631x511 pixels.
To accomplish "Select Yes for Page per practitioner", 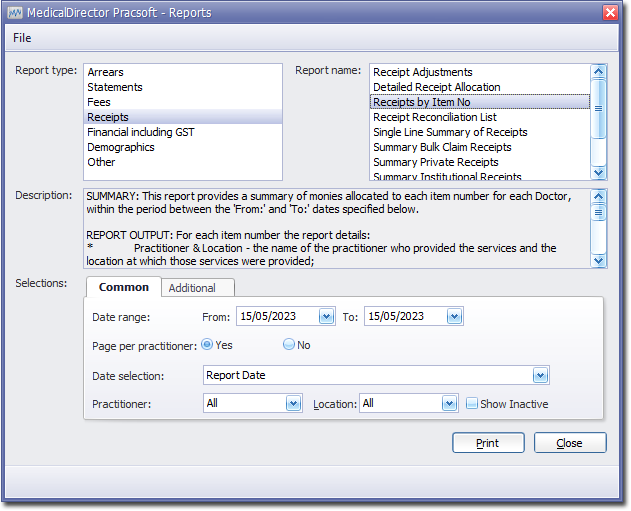I will [208, 344].
